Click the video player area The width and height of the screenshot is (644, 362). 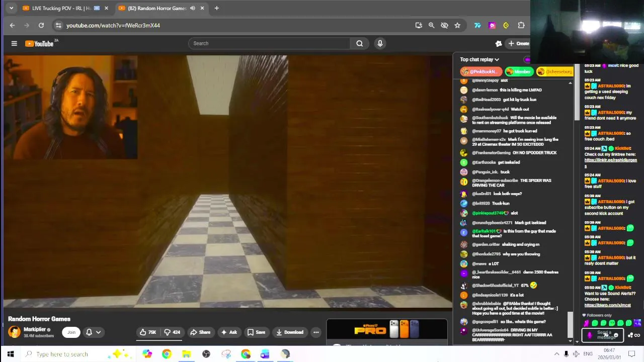pyautogui.click(x=228, y=181)
